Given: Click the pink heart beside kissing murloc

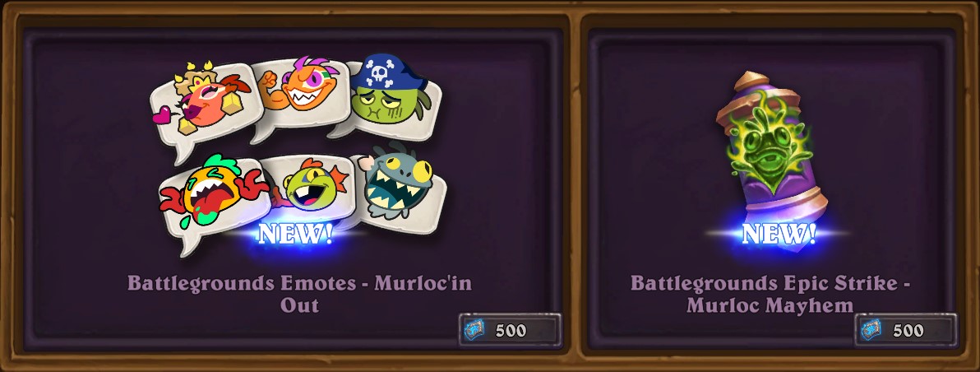Looking at the screenshot, I should 162,114.
